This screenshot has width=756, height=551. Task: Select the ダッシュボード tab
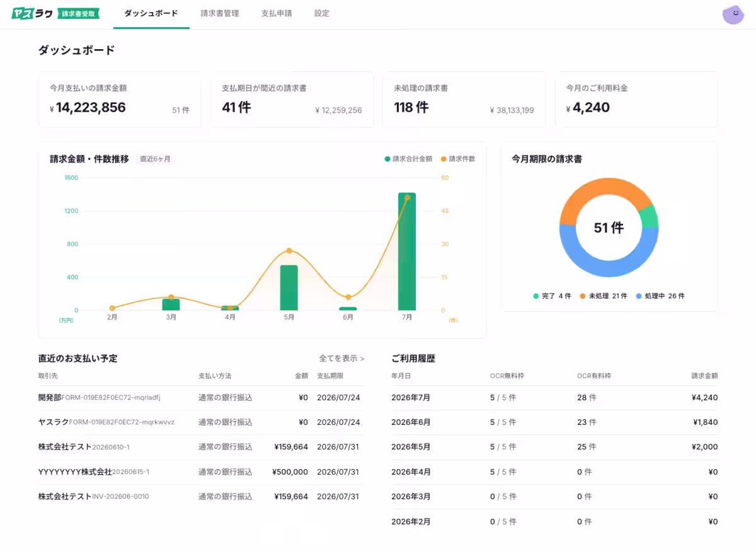(x=151, y=13)
